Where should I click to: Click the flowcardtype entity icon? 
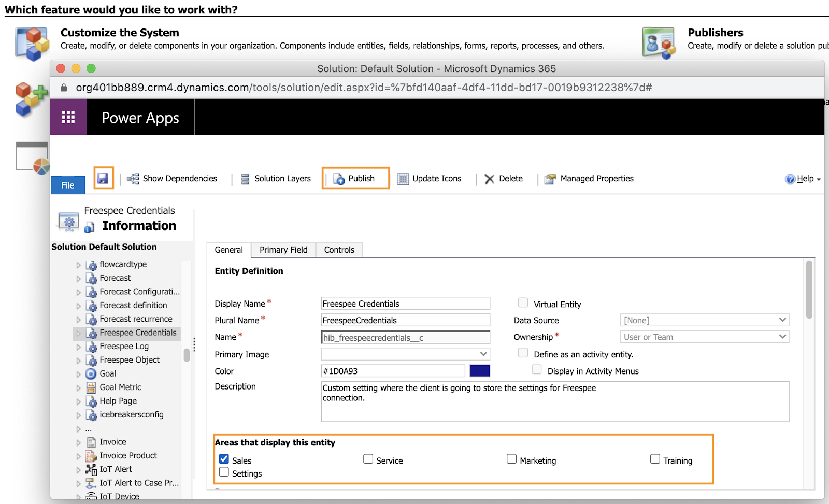91,265
